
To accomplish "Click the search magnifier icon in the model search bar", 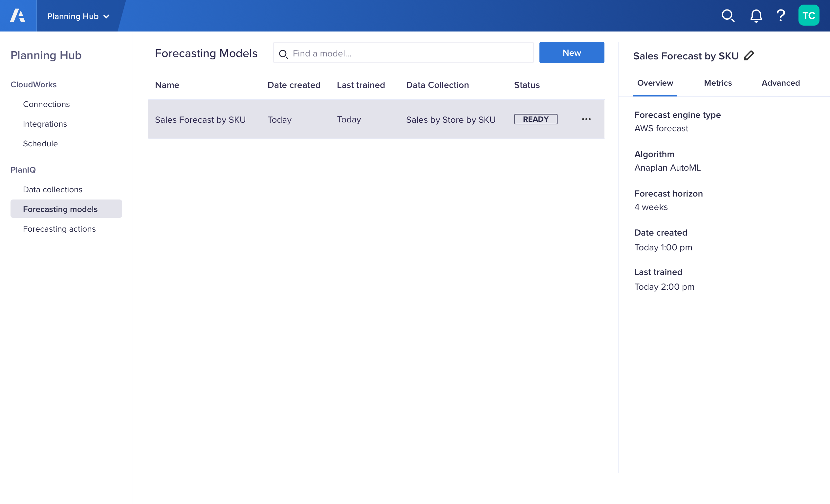I will [284, 53].
